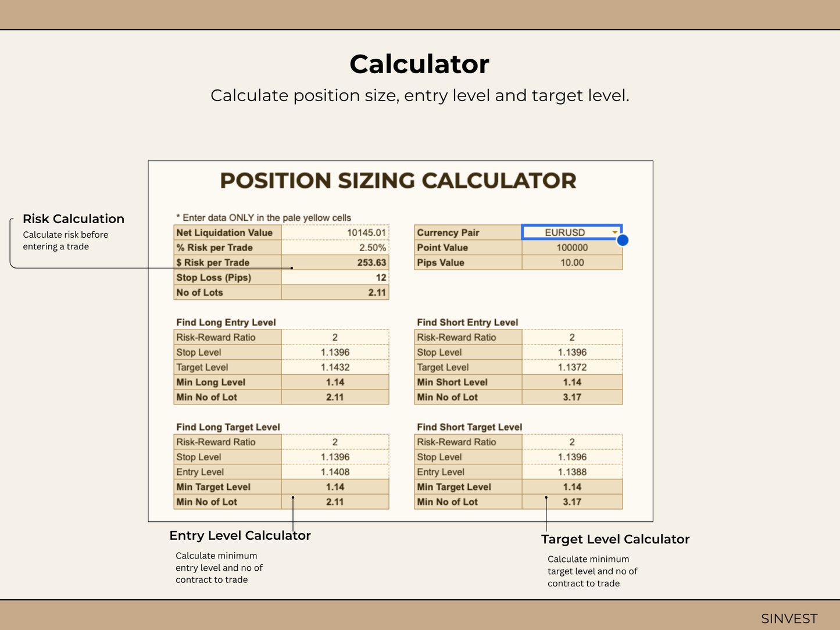The width and height of the screenshot is (840, 630).
Task: Click the Min Short Level value 1.14
Action: (x=572, y=382)
